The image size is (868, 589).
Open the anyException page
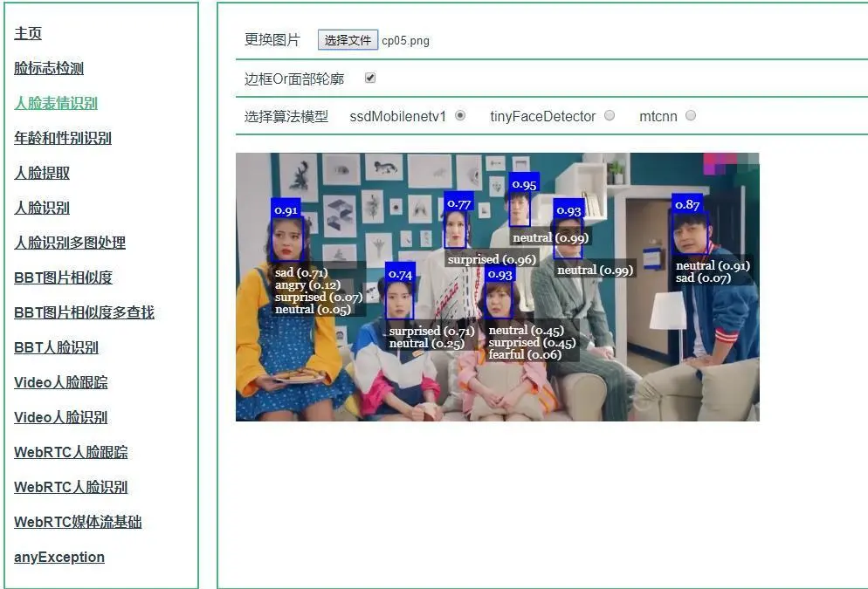click(x=59, y=557)
